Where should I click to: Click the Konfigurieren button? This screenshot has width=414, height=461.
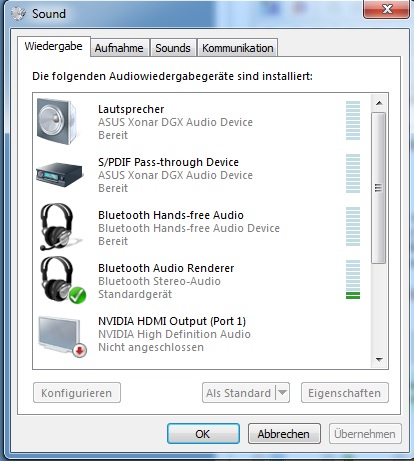click(77, 393)
